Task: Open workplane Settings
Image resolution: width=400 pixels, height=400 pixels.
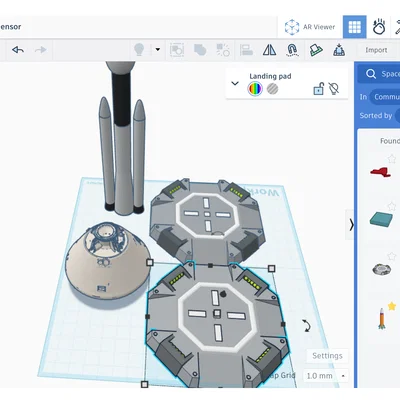Action: (x=327, y=356)
